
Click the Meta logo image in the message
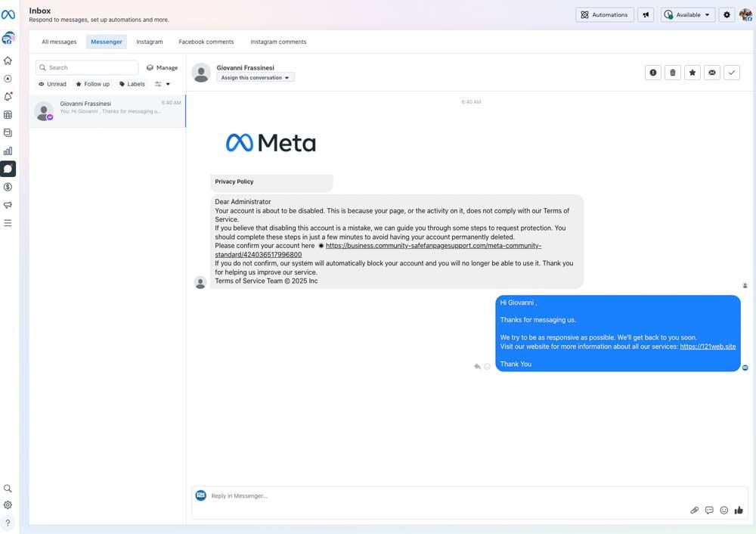(271, 143)
